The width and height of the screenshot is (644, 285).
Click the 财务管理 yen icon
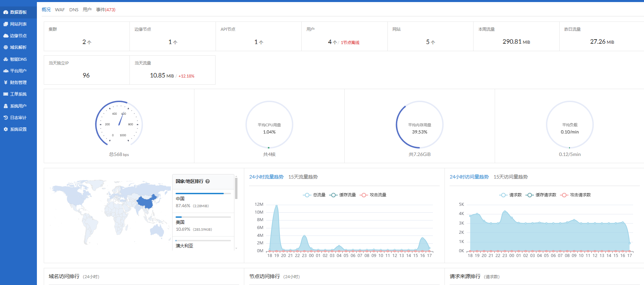tap(6, 83)
